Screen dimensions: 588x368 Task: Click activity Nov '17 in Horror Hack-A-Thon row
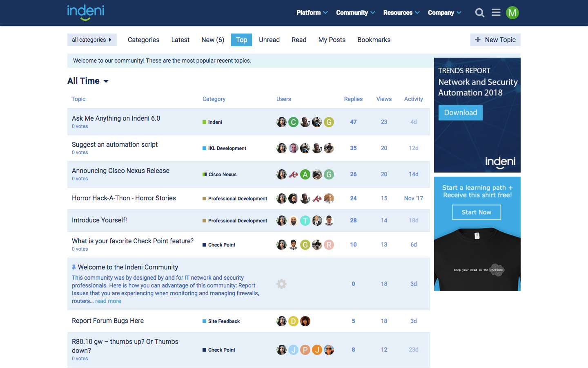pyautogui.click(x=414, y=198)
